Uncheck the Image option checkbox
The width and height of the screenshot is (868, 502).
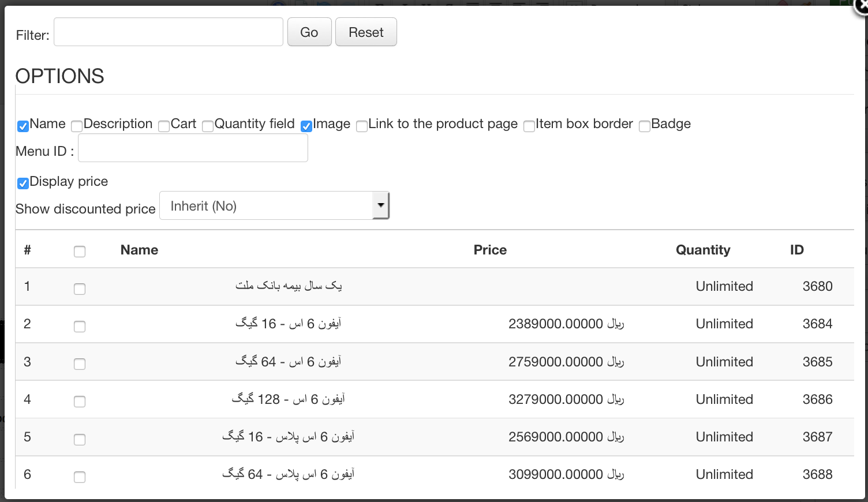point(306,126)
